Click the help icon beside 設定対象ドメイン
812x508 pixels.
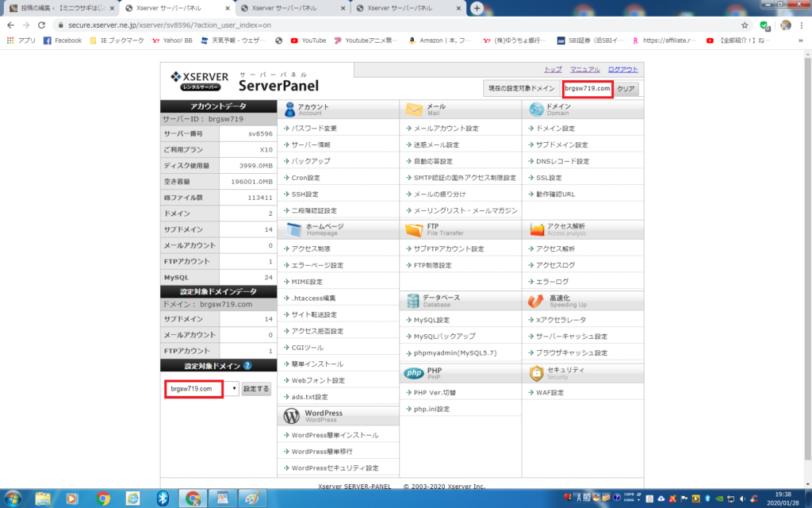tap(248, 366)
